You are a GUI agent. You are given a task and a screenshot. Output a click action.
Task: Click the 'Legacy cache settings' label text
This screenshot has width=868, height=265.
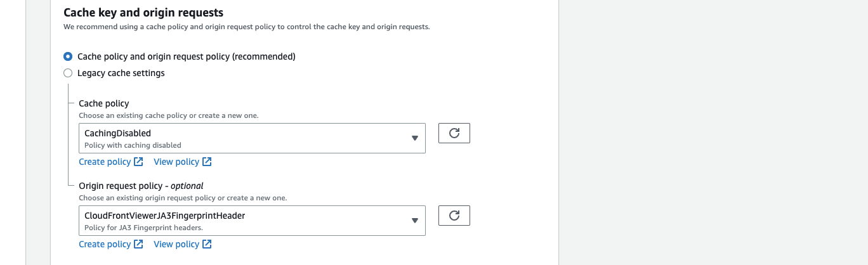pyautogui.click(x=121, y=73)
